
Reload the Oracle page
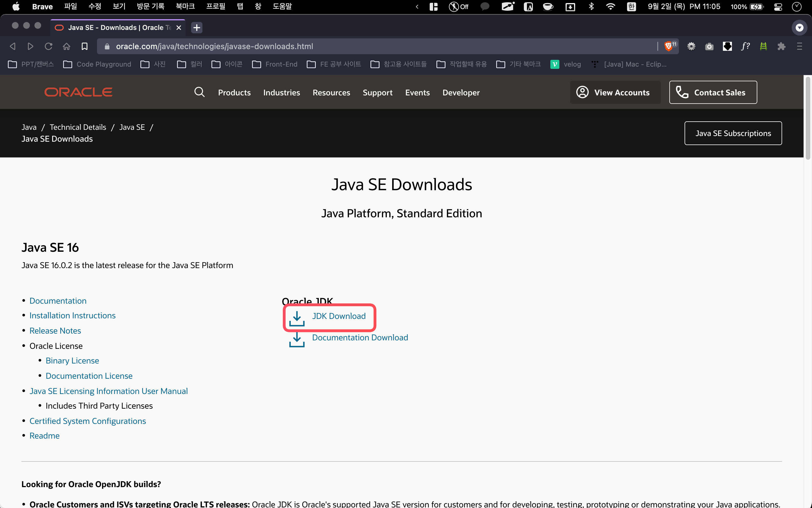pos(48,46)
